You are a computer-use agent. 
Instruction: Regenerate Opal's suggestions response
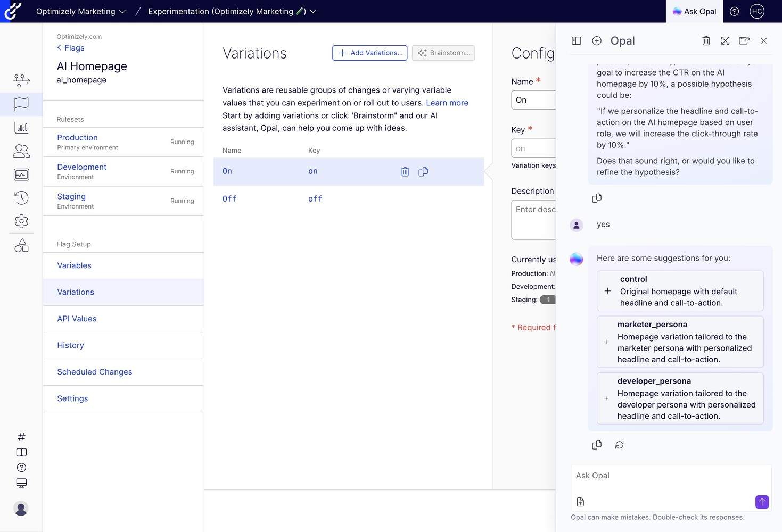(x=619, y=445)
